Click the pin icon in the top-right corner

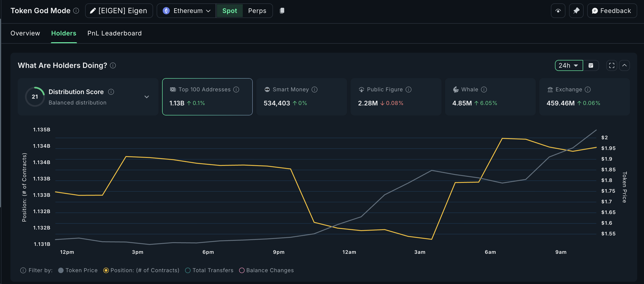click(x=576, y=10)
